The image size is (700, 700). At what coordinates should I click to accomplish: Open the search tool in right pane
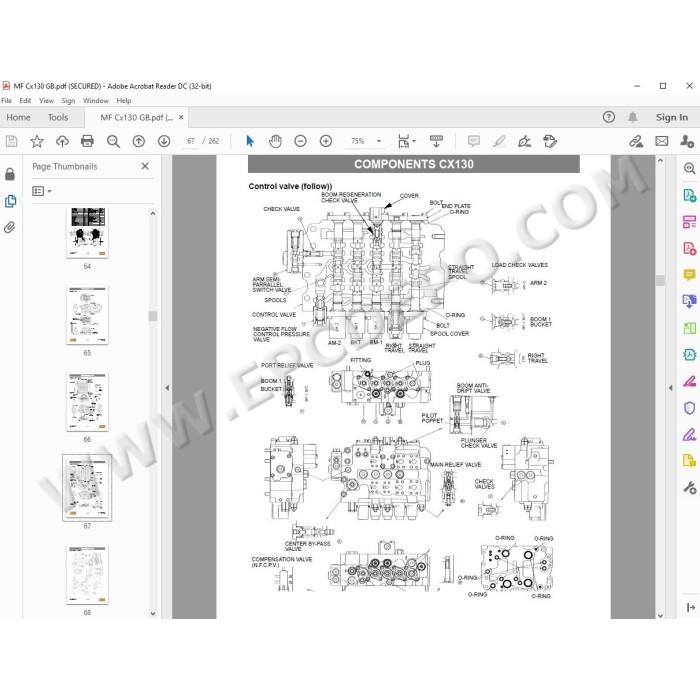pyautogui.click(x=689, y=168)
